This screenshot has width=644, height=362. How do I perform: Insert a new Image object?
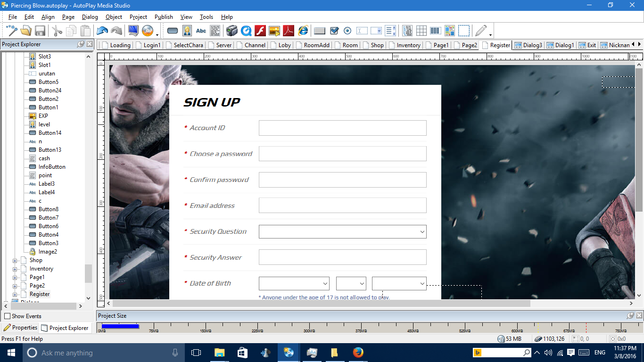click(187, 31)
